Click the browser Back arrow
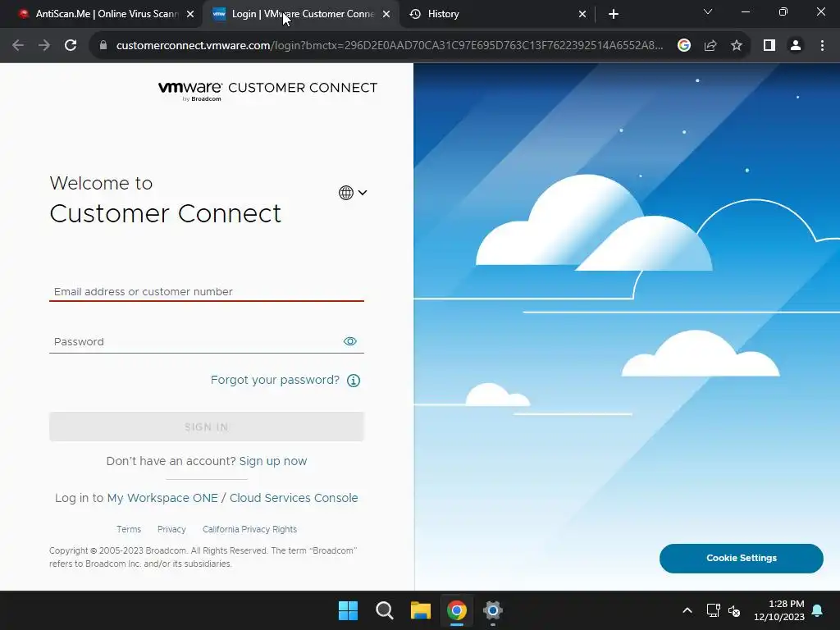Viewport: 840px width, 630px height. click(18, 46)
